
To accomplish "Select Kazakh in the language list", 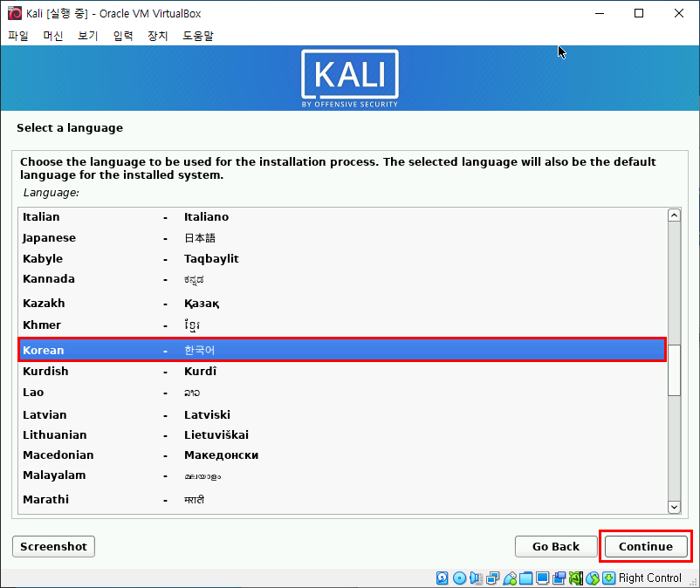I will tap(342, 304).
